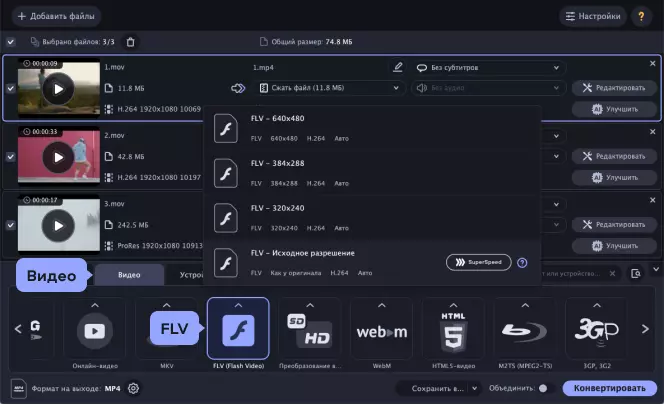Click Редактировать for 3.mov
This screenshot has width=664, height=405.
click(614, 224)
